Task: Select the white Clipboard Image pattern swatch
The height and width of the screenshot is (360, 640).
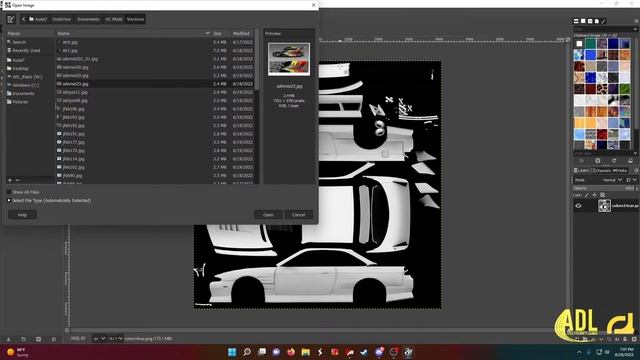Action: pyautogui.click(x=579, y=43)
